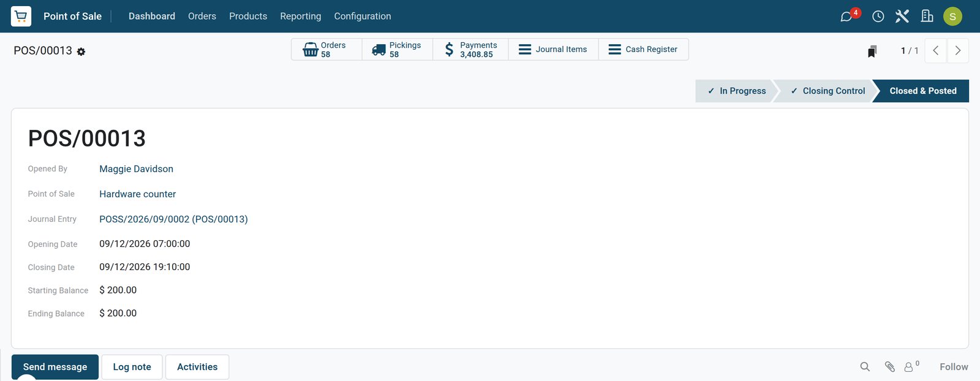Click the 1 / 1 pager counter
Screen dimensions: 980x381
(x=910, y=51)
